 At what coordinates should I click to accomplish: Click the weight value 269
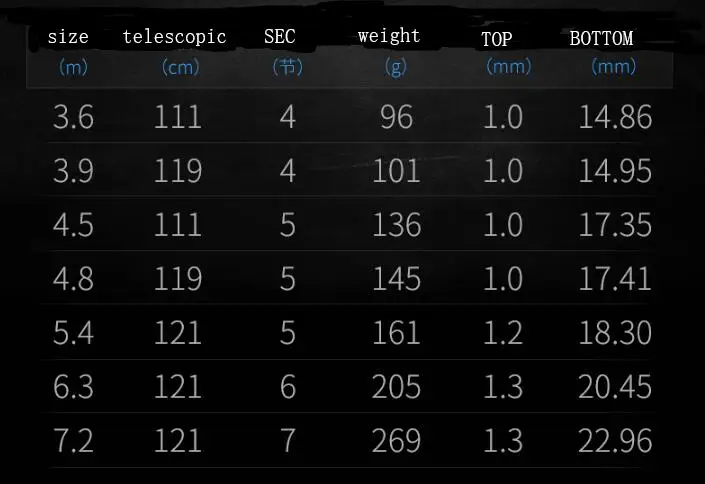(396, 440)
